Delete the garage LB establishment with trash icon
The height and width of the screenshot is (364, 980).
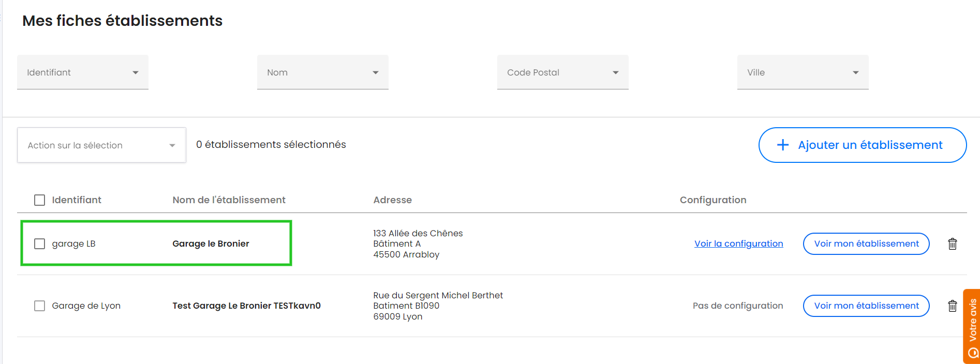pos(952,244)
